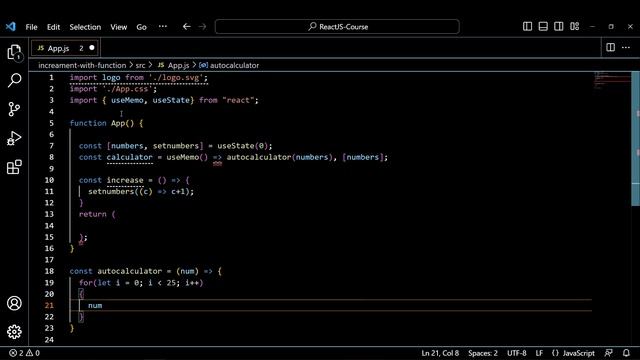Click 'useState(0)' on line 7

click(242, 146)
